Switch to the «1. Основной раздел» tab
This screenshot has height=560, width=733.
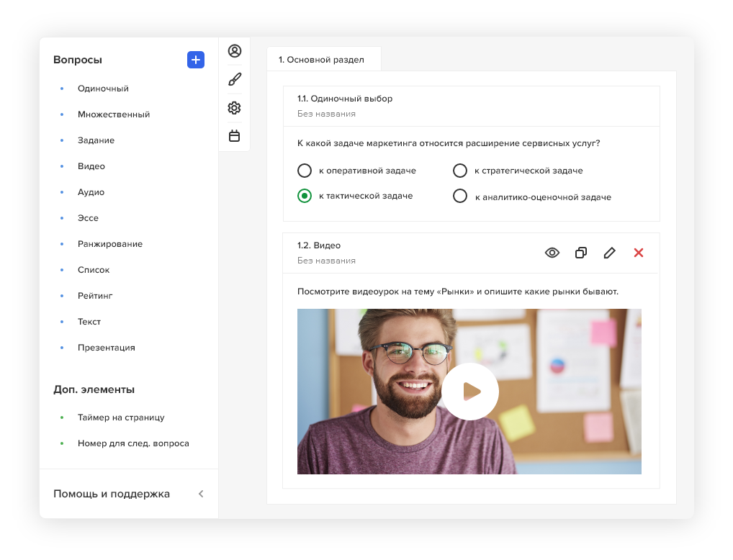tap(323, 60)
